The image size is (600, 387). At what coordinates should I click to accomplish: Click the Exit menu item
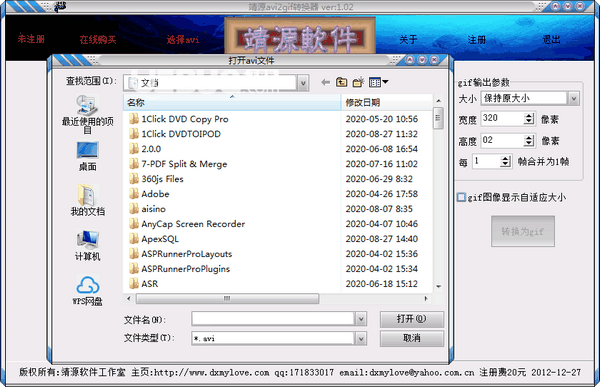(x=551, y=39)
